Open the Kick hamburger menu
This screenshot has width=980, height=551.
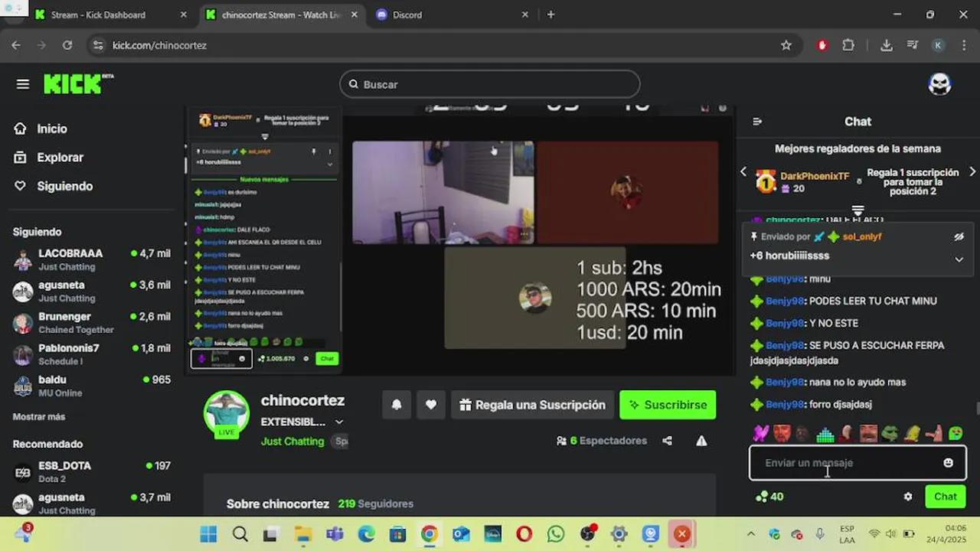pyautogui.click(x=22, y=84)
